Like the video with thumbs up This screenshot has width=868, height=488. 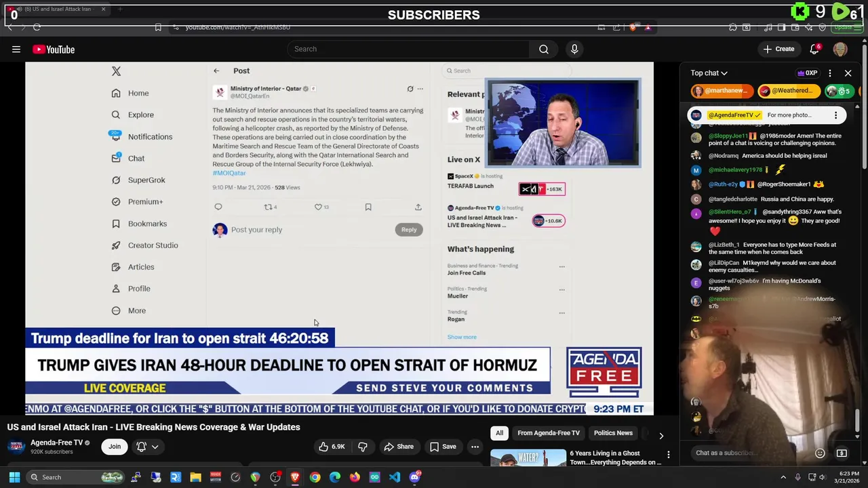pyautogui.click(x=332, y=447)
